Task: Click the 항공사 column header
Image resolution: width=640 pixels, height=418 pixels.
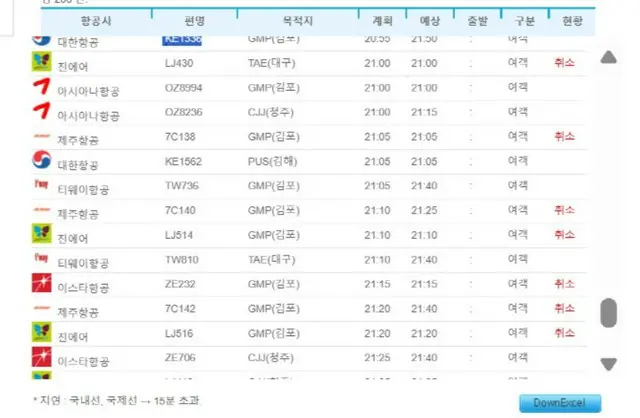Action: click(96, 21)
